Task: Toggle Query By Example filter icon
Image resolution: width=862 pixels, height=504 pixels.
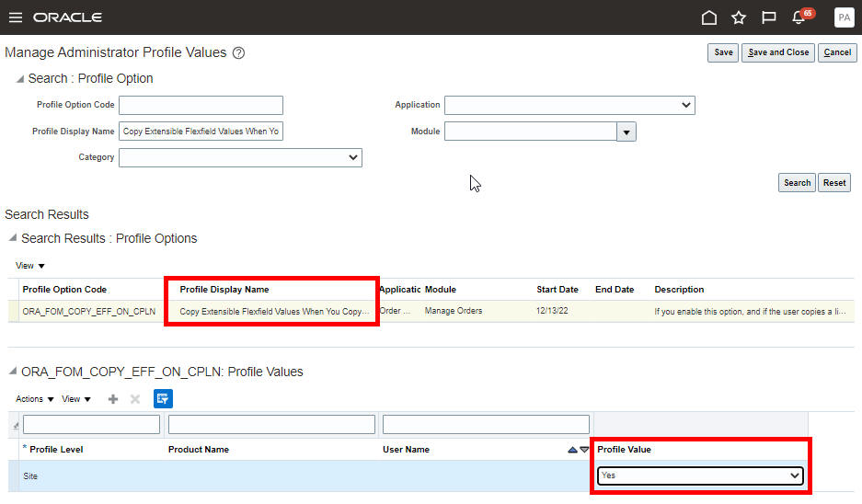Action: pyautogui.click(x=163, y=398)
